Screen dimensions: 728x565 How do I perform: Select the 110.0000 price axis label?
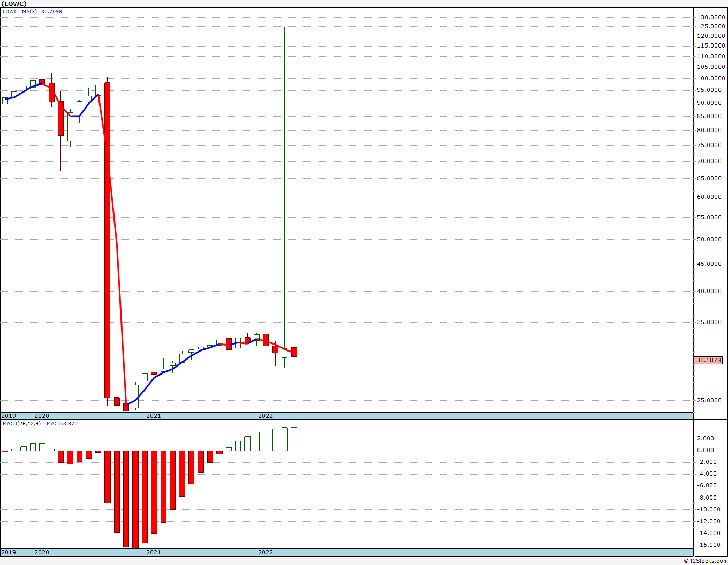(x=710, y=56)
